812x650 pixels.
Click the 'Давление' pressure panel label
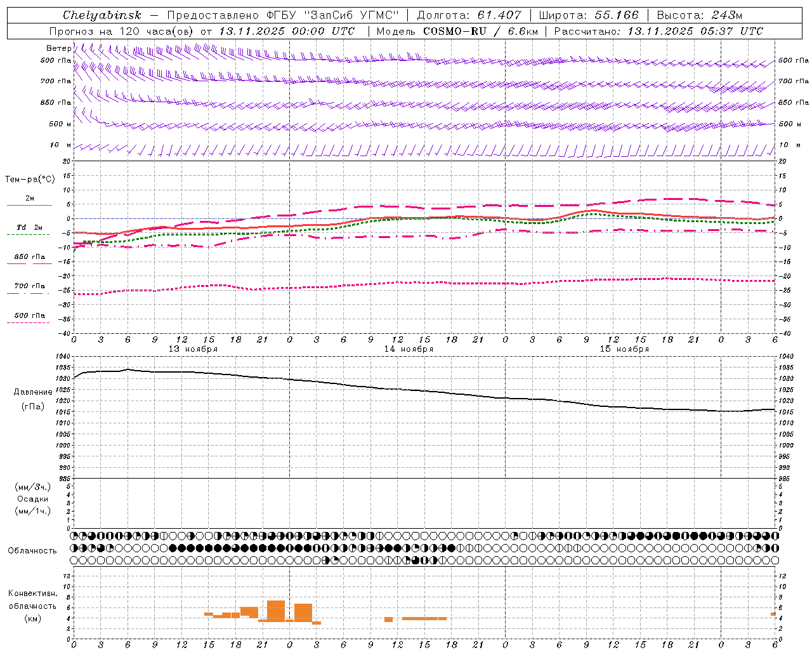click(33, 392)
